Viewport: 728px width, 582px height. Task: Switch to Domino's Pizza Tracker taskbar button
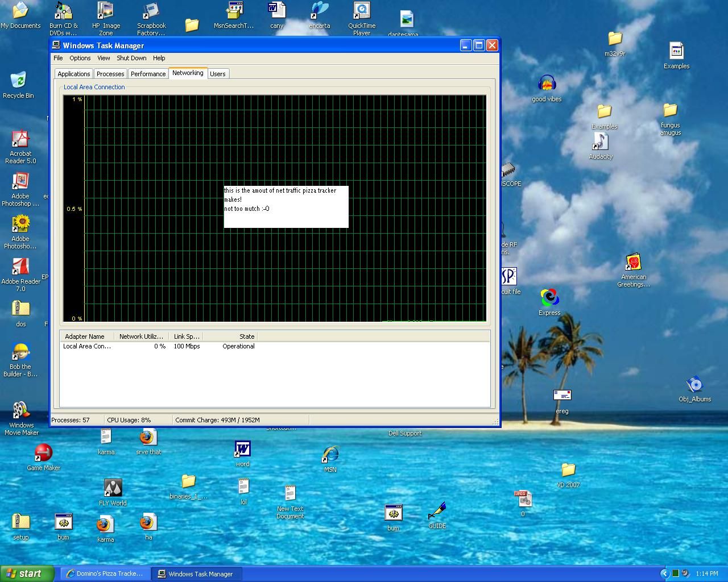[x=106, y=573]
